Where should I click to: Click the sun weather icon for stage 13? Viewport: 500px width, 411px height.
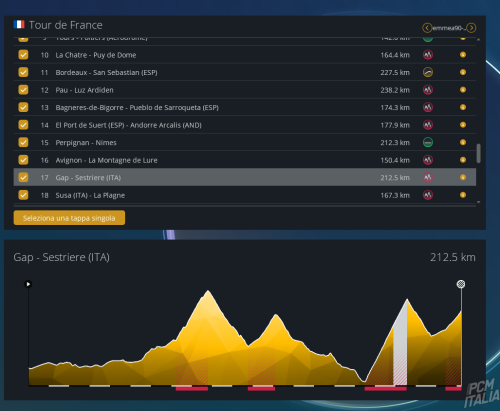(463, 107)
